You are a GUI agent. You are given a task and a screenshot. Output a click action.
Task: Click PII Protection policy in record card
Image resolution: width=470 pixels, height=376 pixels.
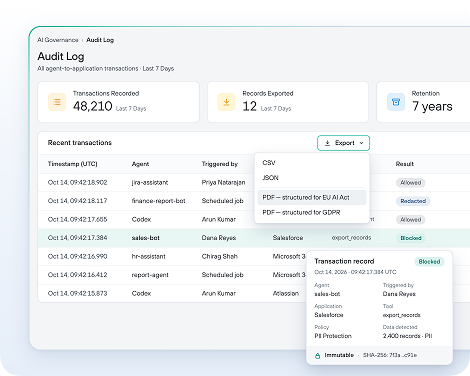click(x=333, y=336)
